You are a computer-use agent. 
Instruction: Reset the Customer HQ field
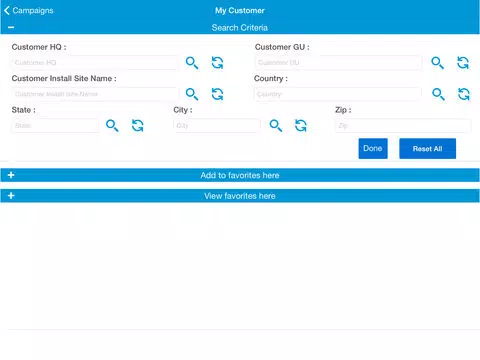[x=217, y=63]
